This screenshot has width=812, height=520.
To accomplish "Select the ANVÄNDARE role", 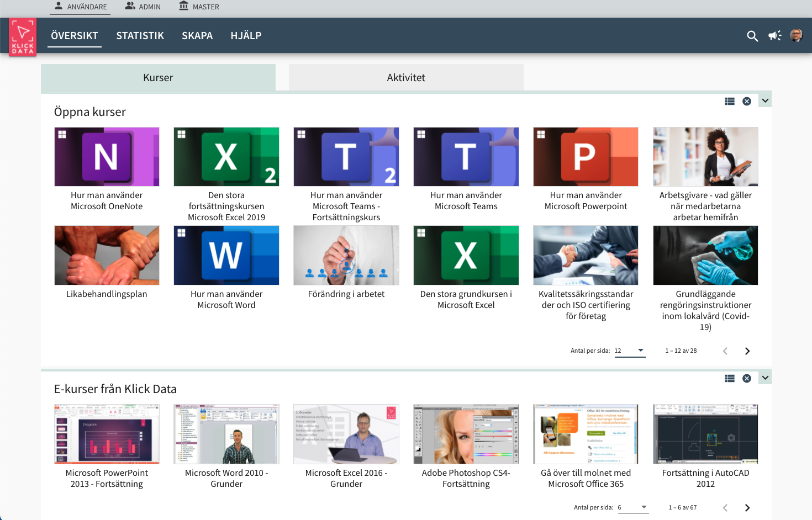I will pos(80,7).
